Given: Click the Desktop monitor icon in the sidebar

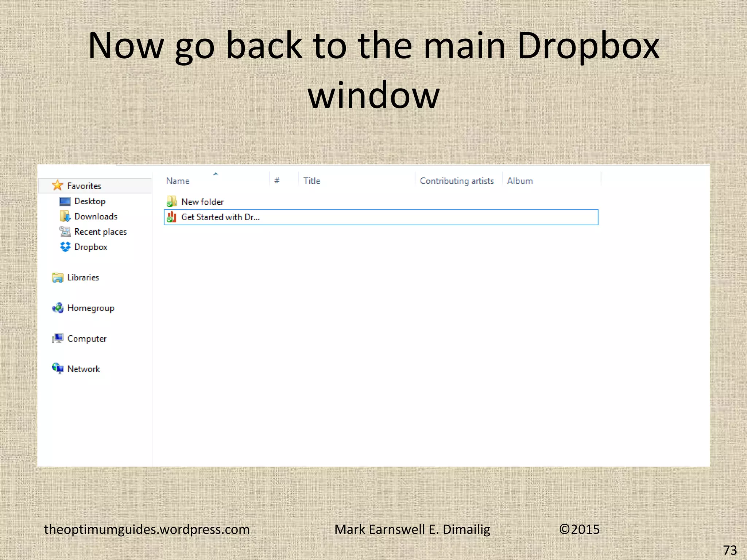Looking at the screenshot, I should 65,201.
